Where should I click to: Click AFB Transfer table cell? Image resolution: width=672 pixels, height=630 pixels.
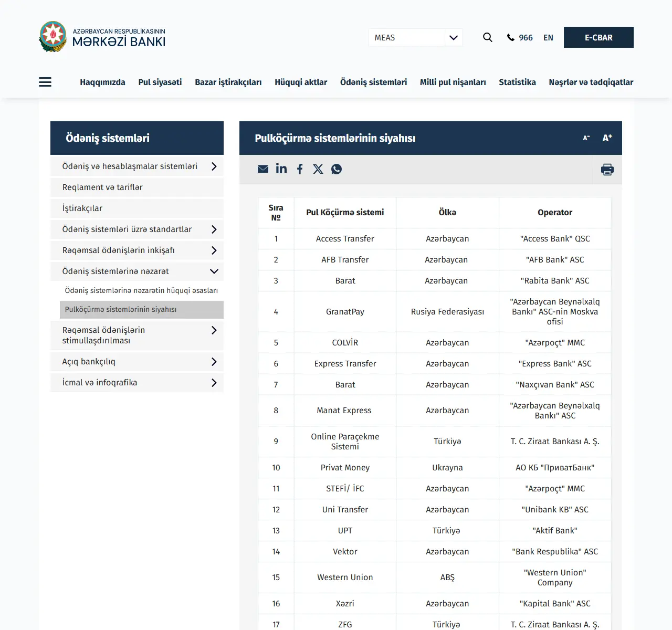point(345,260)
